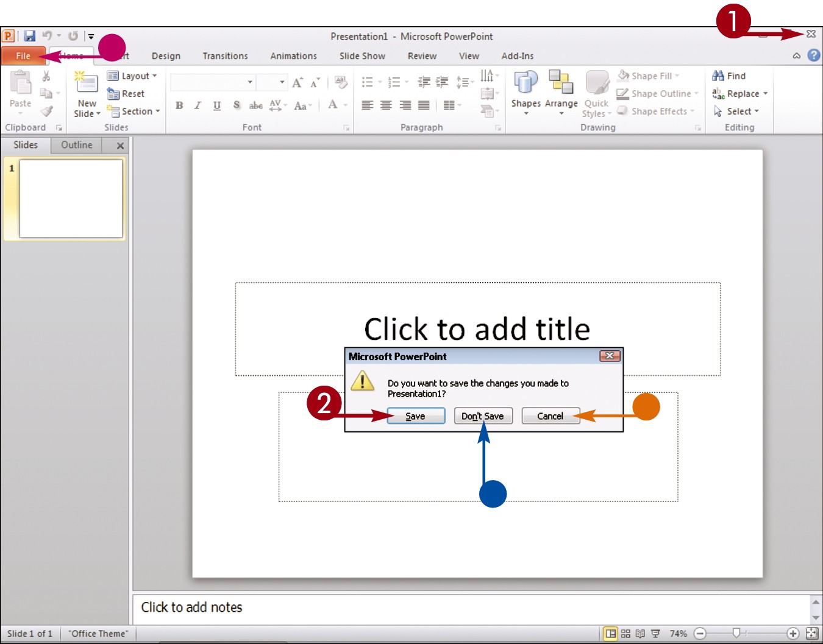Viewport: 823px width, 644px height.
Task: Click the Save icon in Quick Access Toolbar
Action: [x=29, y=37]
